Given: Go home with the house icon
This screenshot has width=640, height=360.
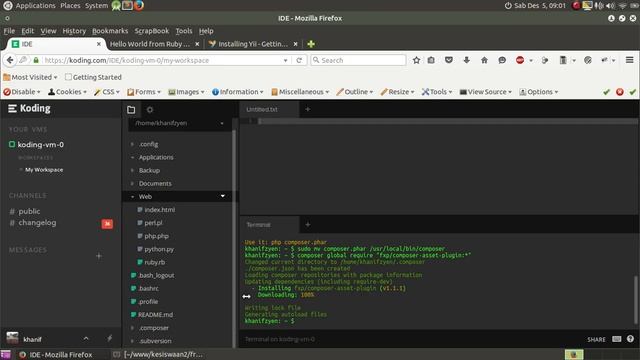Looking at the screenshot, I should 484,60.
